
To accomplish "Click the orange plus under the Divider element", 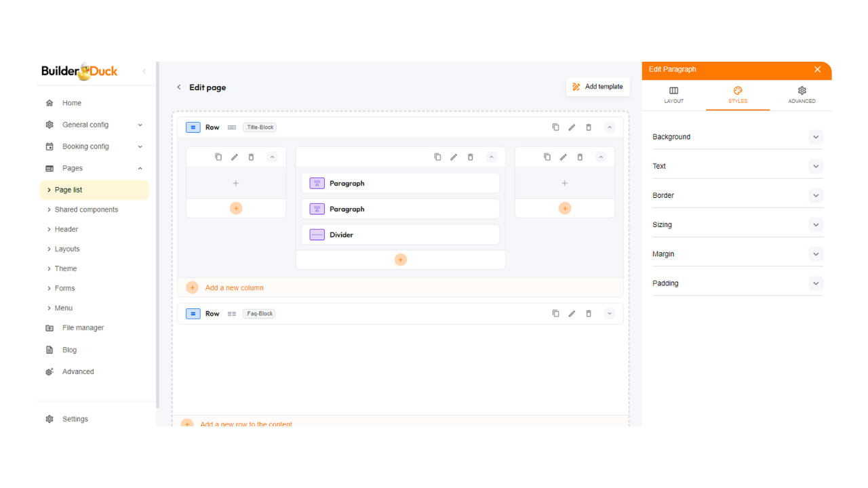I will point(401,260).
